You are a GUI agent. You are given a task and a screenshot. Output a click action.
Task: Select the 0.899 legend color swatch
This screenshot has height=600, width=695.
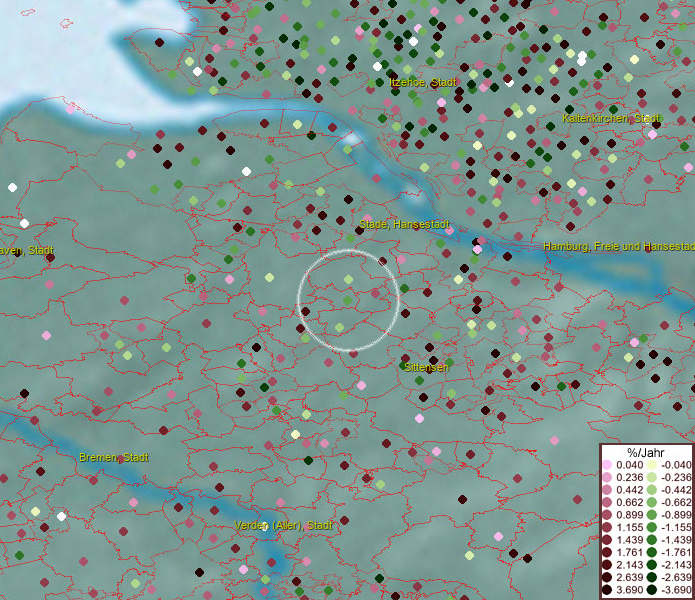pos(607,515)
